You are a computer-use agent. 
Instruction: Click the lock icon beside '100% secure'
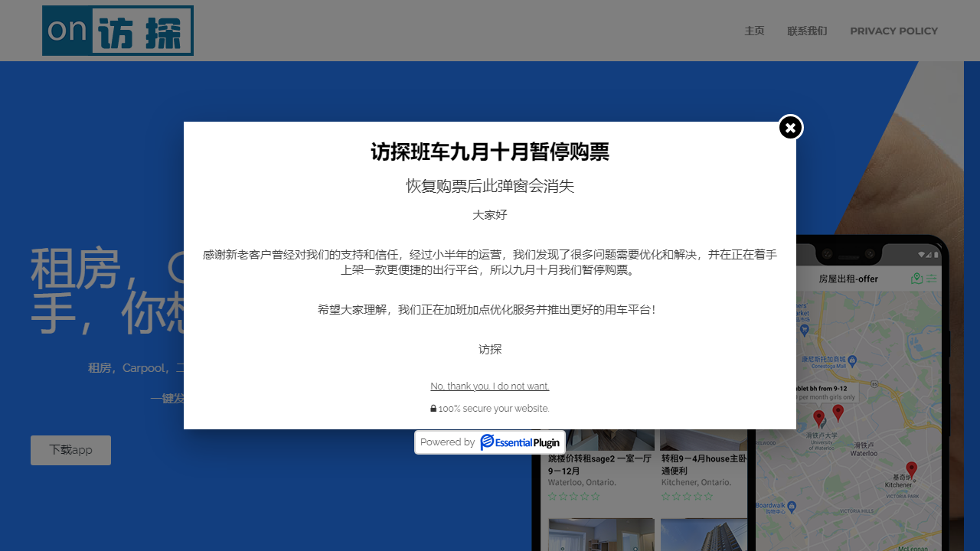click(433, 409)
